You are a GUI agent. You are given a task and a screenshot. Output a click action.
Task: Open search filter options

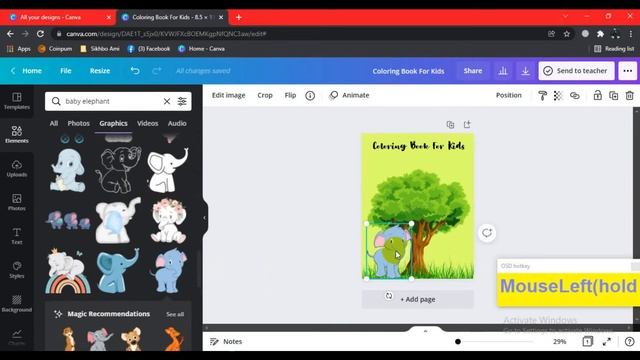[182, 101]
